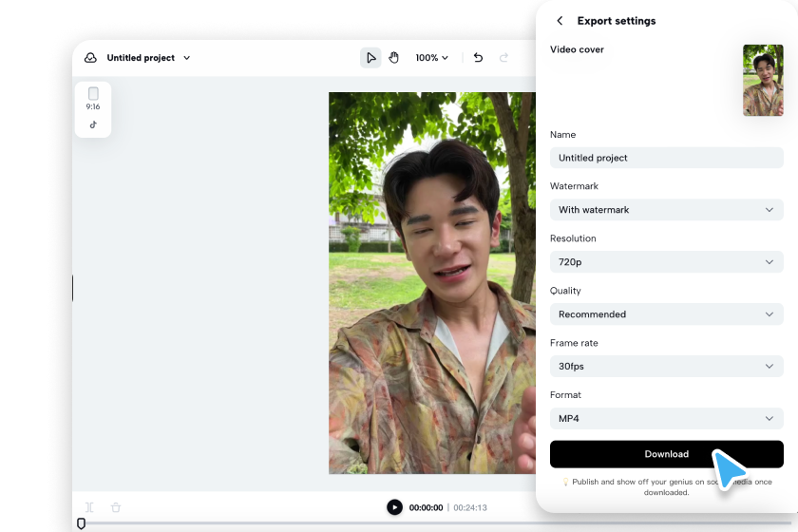798x532 pixels.
Task: Select the pointer selection tool
Action: (370, 58)
